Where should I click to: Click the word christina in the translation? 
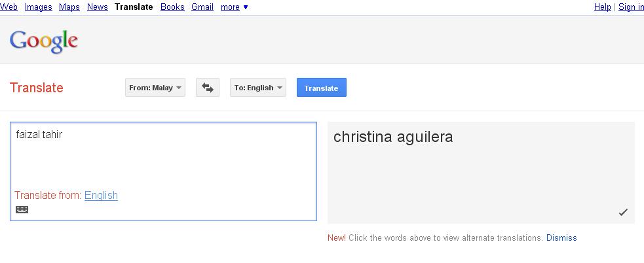362,137
